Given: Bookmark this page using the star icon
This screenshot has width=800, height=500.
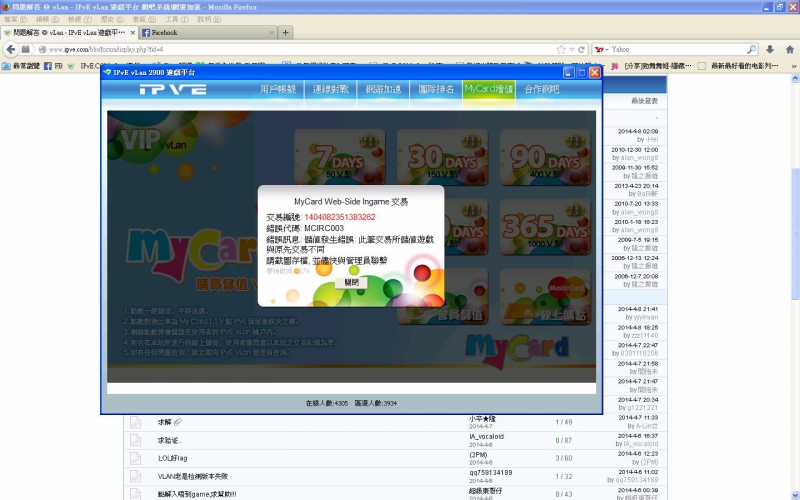Looking at the screenshot, I should click(559, 49).
